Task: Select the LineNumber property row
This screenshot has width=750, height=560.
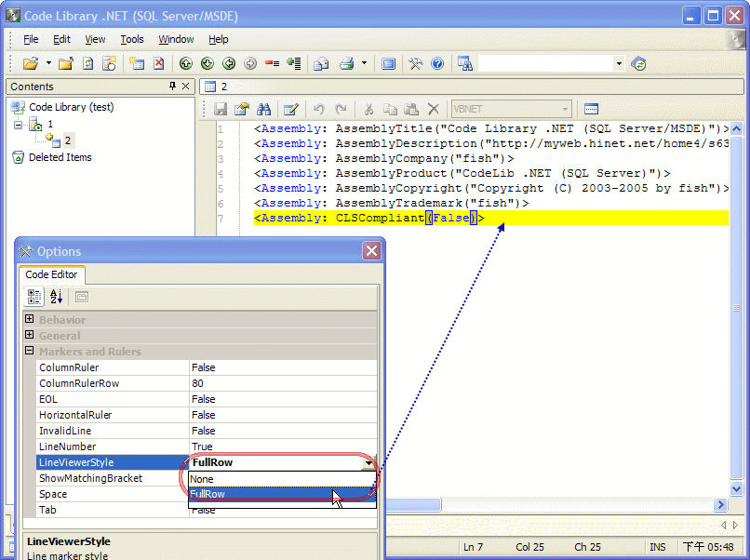Action: point(207,447)
